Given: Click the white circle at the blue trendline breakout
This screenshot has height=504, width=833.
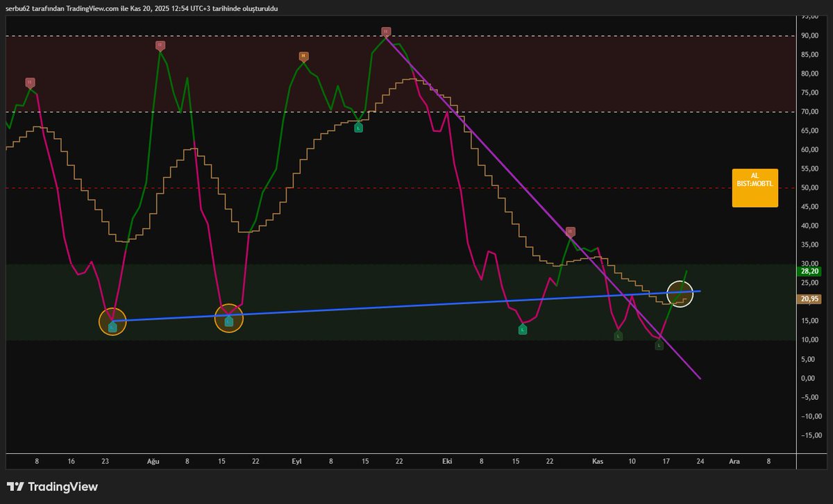Looking at the screenshot, I should click(680, 294).
